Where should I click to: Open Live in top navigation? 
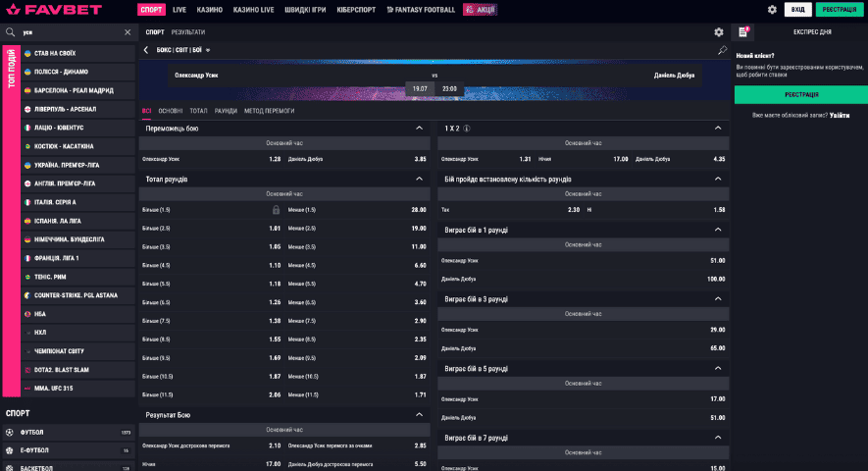[179, 10]
